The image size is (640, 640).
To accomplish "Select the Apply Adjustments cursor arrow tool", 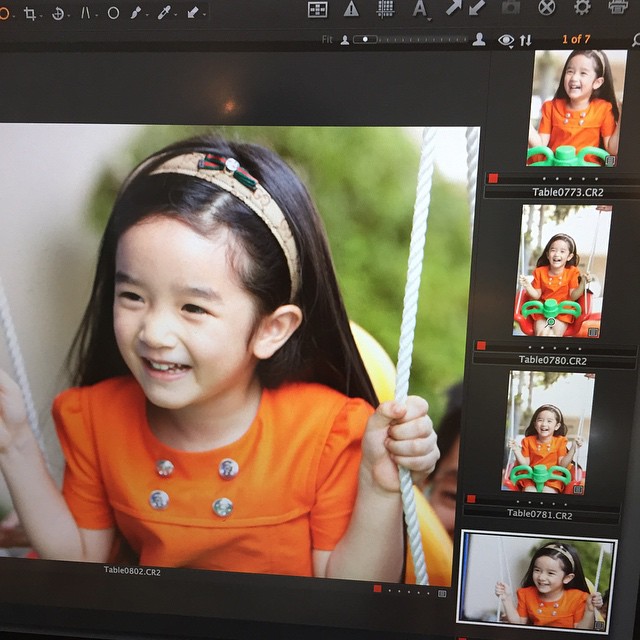I will tap(192, 12).
